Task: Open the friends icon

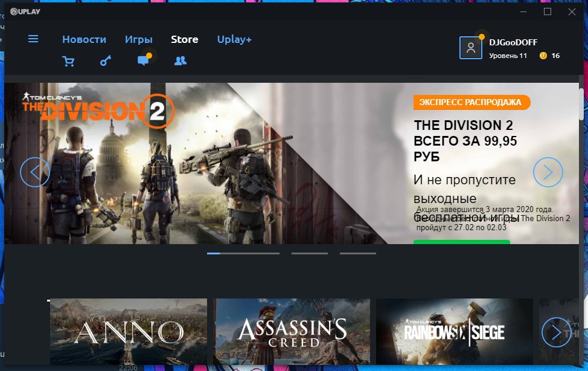Action: tap(181, 60)
